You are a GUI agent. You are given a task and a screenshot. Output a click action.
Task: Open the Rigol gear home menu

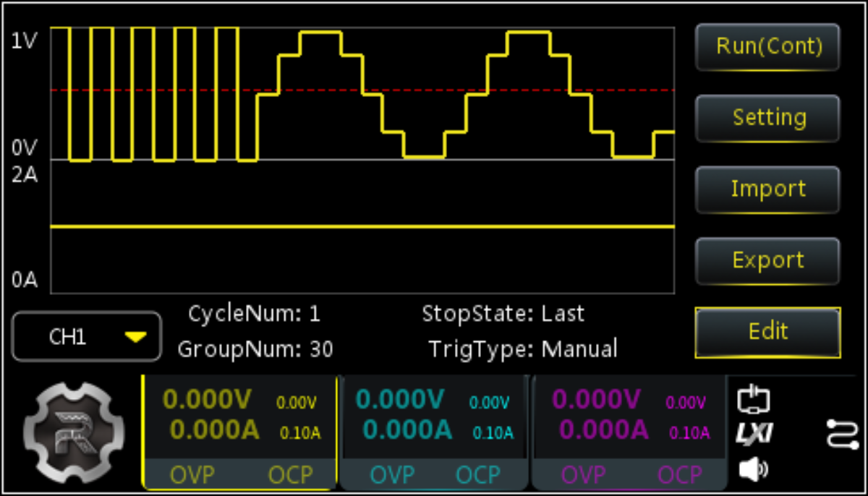pyautogui.click(x=69, y=432)
